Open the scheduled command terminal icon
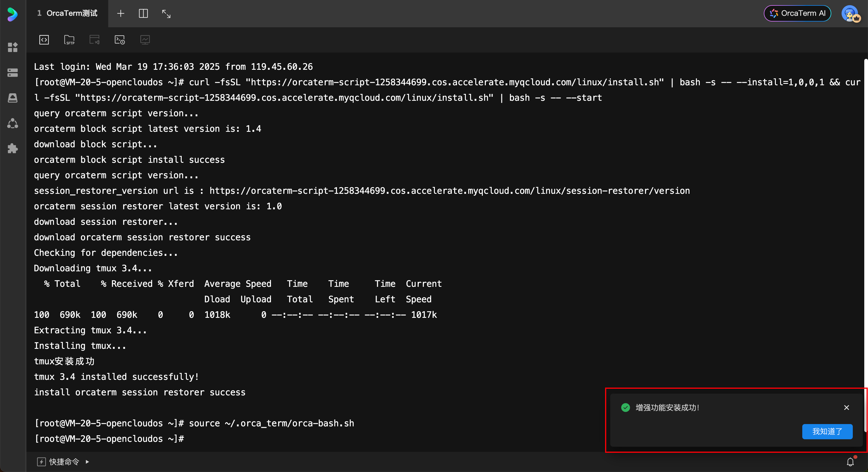This screenshot has height=472, width=868. [120, 40]
